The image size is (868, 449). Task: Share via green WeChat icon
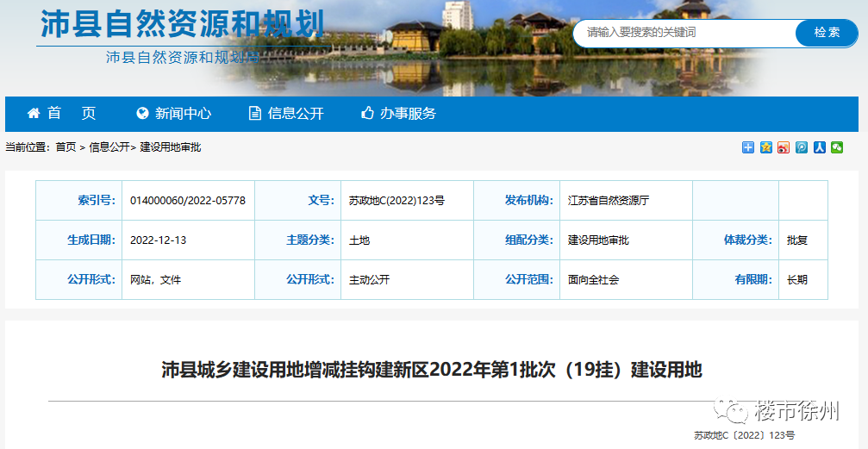coord(837,147)
